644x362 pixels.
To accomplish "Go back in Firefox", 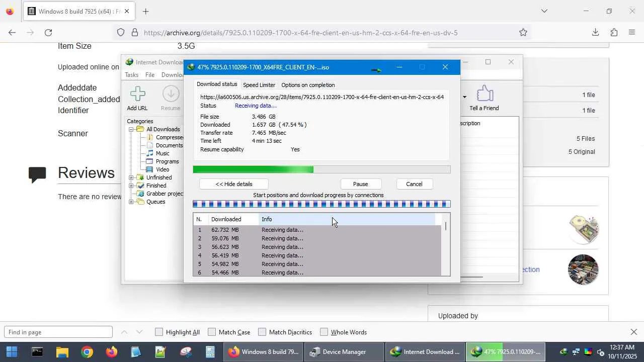I will click(x=12, y=33).
